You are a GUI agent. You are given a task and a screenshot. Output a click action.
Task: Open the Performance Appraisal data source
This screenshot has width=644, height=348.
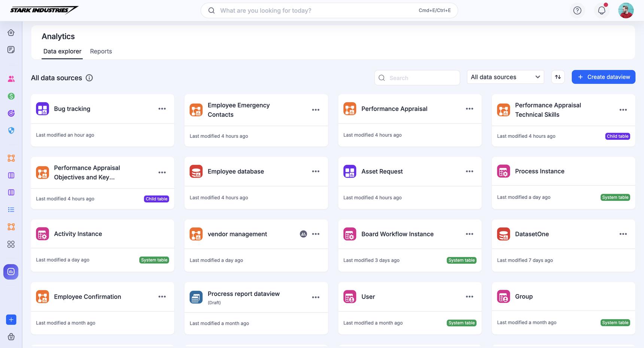[x=394, y=109]
